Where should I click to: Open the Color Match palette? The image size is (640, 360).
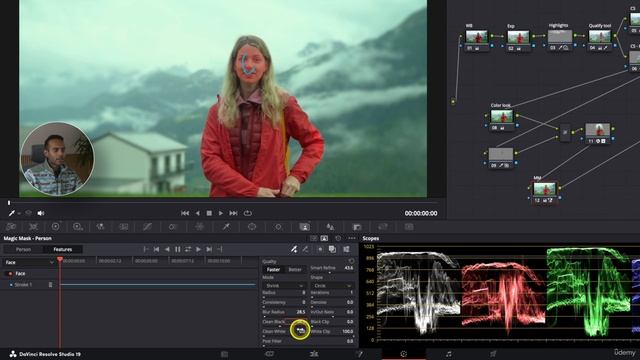point(33,227)
